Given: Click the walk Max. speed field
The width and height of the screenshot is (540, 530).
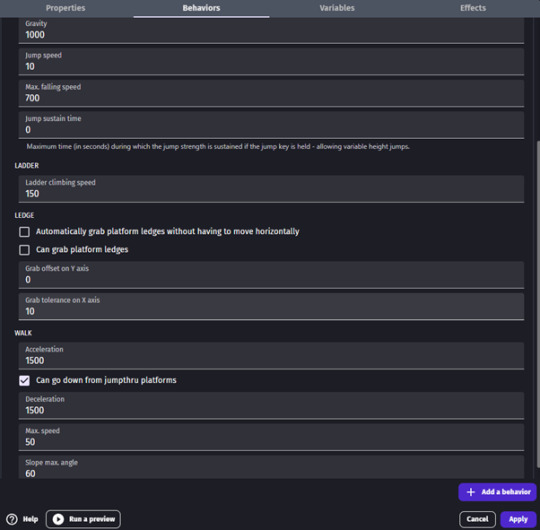Looking at the screenshot, I should pos(271,437).
